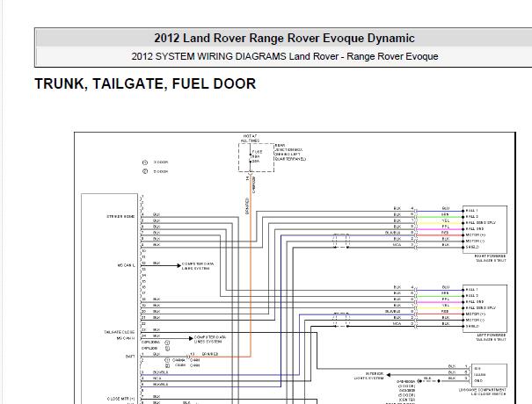Click the green GRN wire at the left strut
532x404 pixels.
[440, 296]
